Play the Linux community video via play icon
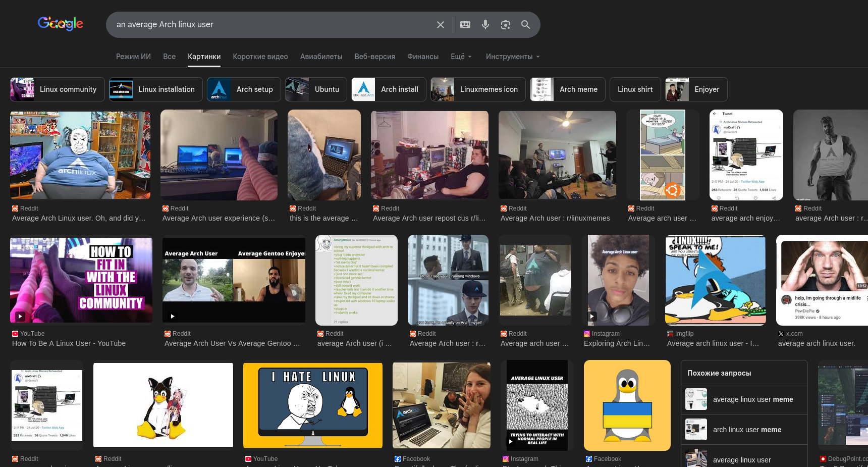The image size is (868, 467). 20,317
